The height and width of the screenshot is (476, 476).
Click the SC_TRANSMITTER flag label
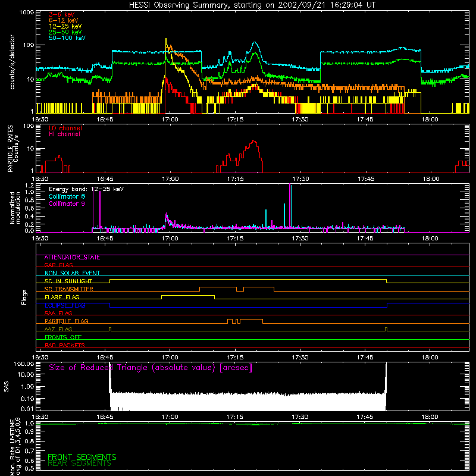(69, 289)
